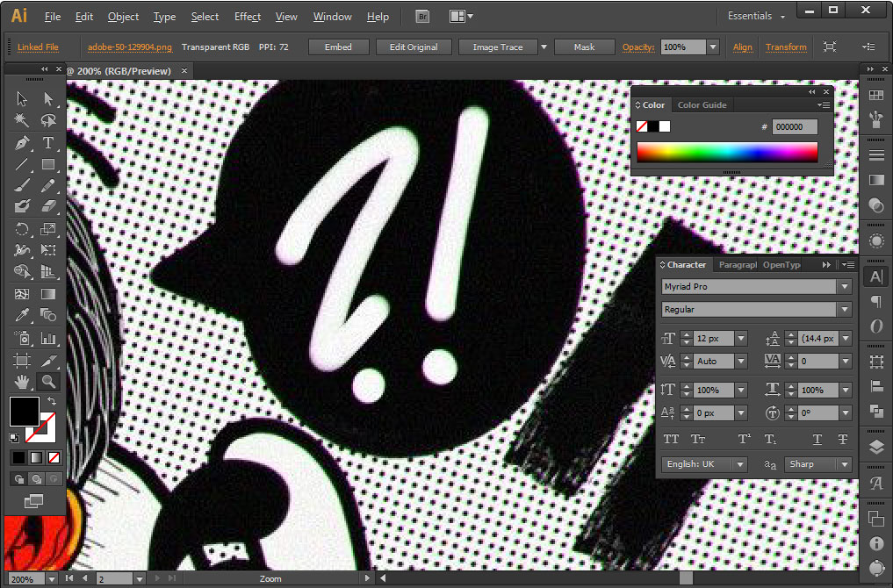Image resolution: width=893 pixels, height=588 pixels.
Task: Activate the Eyedropper tool
Action: tap(22, 316)
